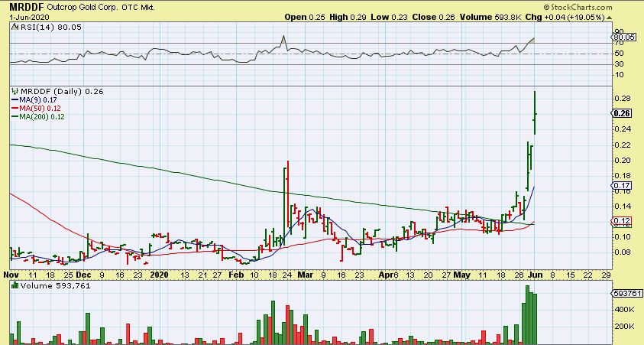Open the StockCharts.com copyright link
Screen dimensions: 644x345
pyautogui.click(x=578, y=7)
